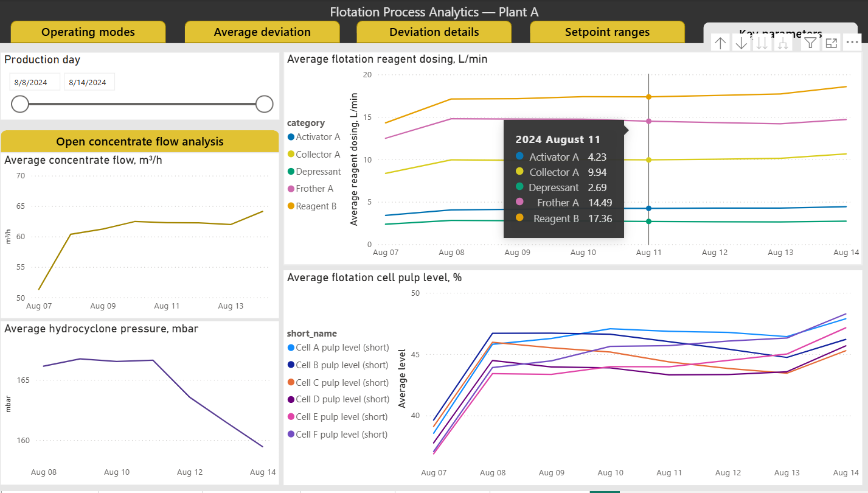This screenshot has height=493, width=868.
Task: Expand all down one hierarchy level icon
Action: tap(783, 43)
